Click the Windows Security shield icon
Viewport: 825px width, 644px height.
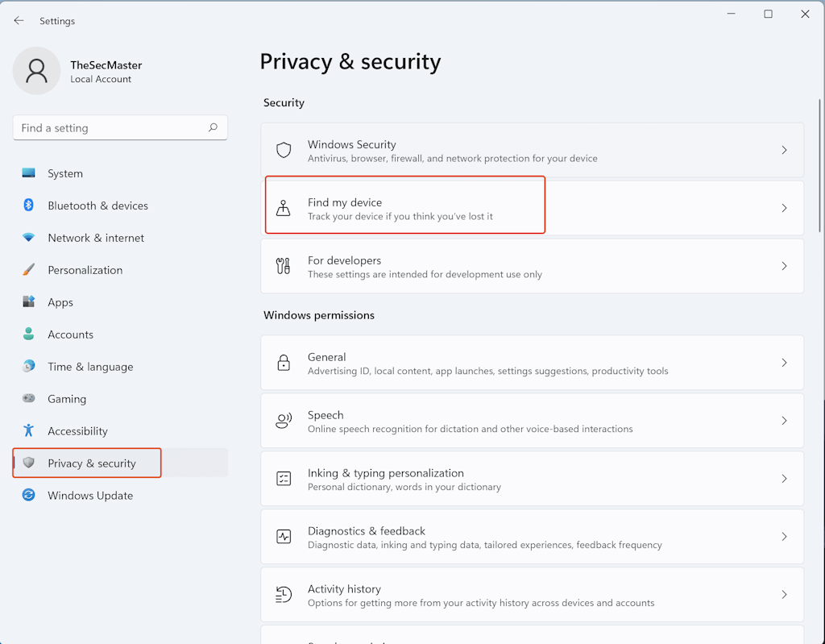click(284, 150)
